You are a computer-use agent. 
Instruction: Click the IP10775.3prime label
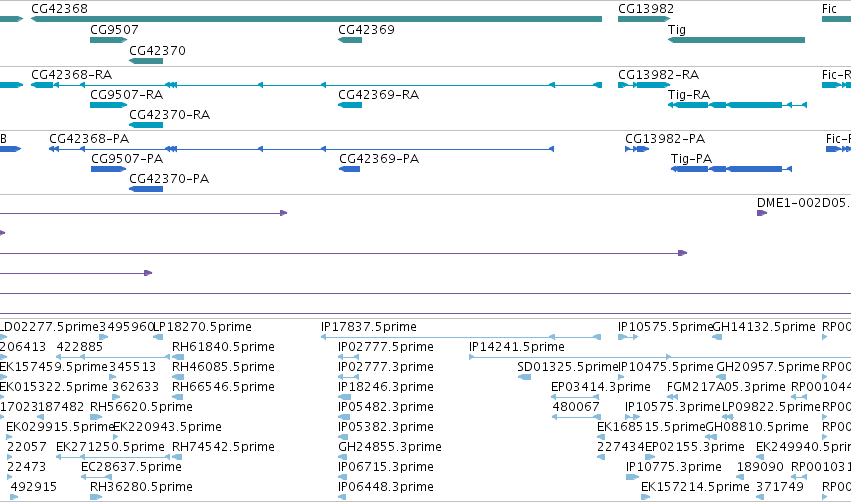(x=674, y=467)
